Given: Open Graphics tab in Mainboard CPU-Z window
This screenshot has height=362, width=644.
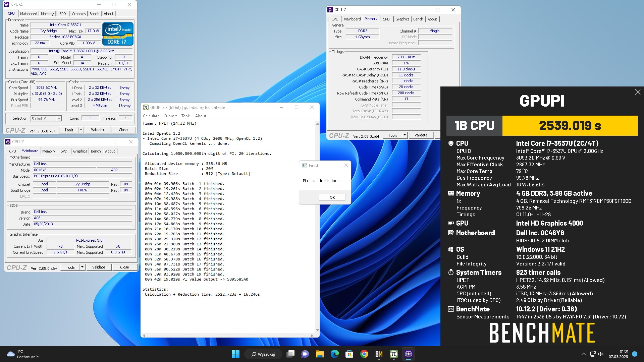Looking at the screenshot, I should 80,151.
